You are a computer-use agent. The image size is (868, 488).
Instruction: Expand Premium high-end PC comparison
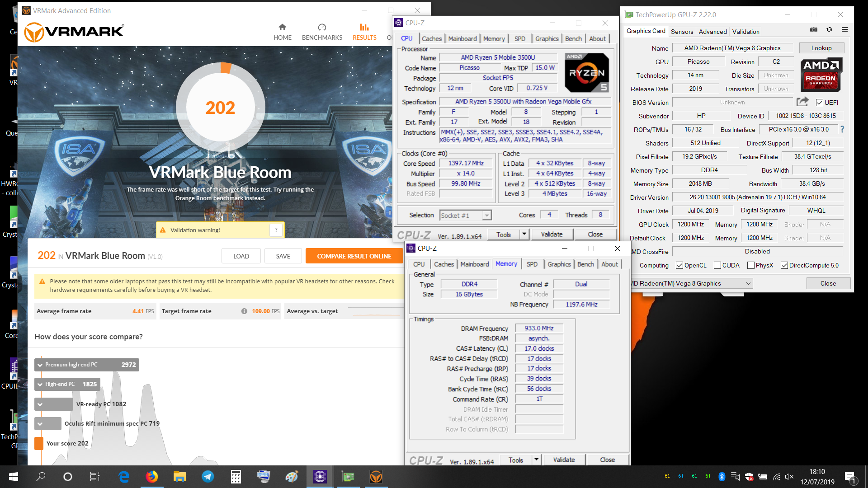[x=40, y=365]
